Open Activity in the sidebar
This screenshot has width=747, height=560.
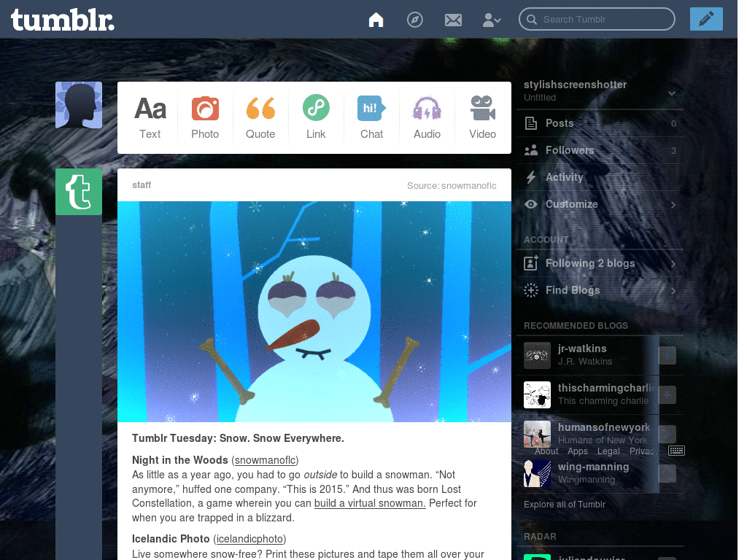tap(600, 177)
